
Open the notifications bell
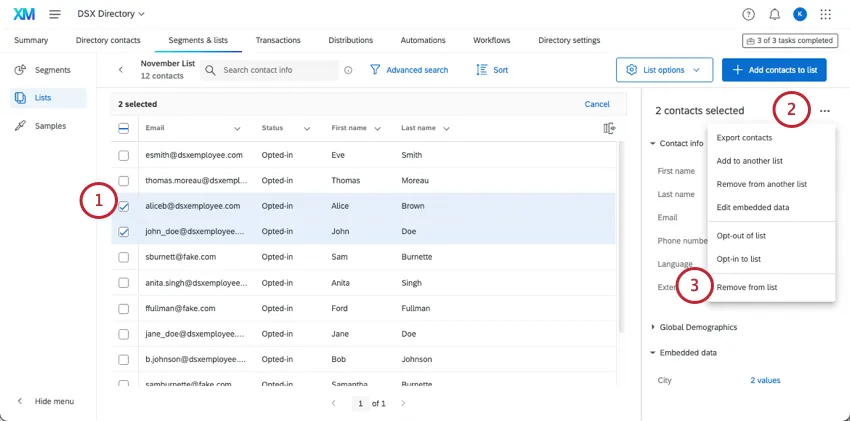[x=775, y=14]
